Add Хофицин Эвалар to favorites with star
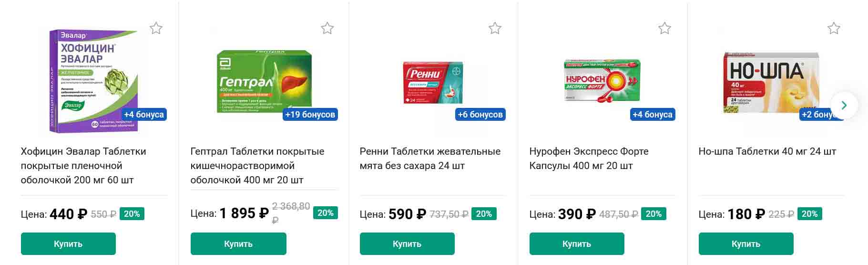 tap(156, 28)
